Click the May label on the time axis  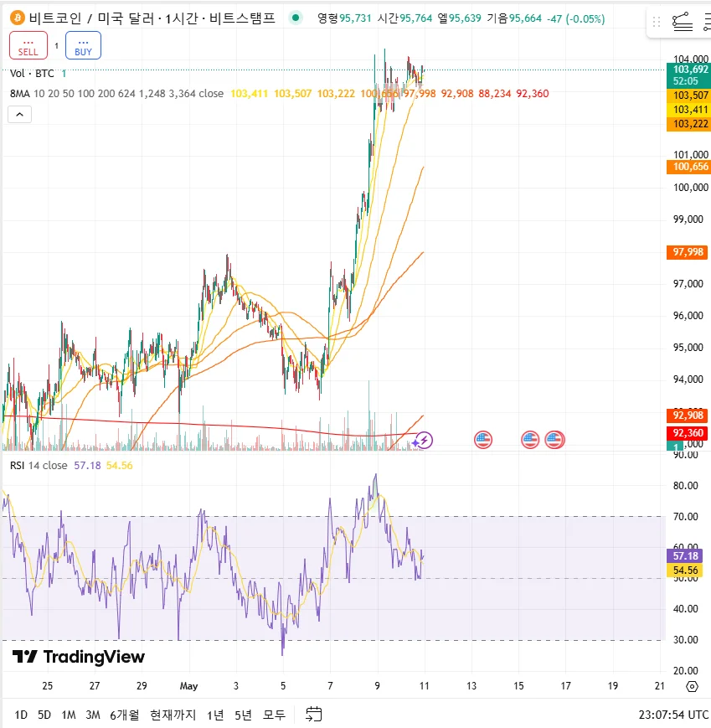coord(188,686)
